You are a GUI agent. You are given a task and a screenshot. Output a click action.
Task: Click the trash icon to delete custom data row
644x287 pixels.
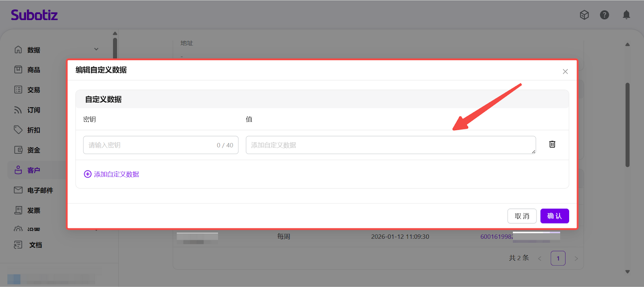pyautogui.click(x=552, y=144)
